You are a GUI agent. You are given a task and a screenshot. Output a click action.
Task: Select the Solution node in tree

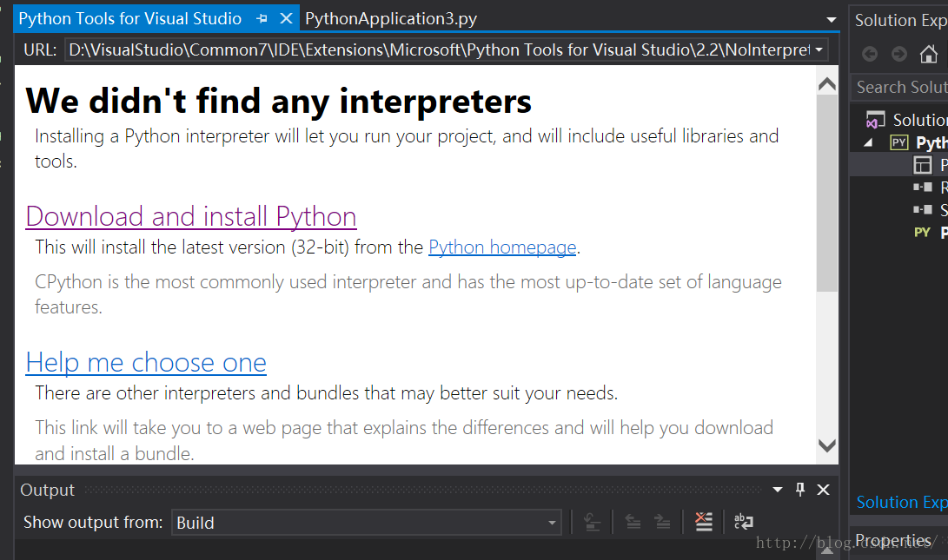click(907, 120)
